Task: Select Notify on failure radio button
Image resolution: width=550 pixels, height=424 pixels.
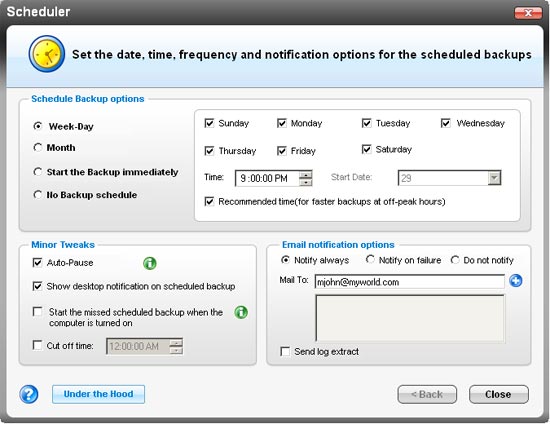Action: point(370,260)
